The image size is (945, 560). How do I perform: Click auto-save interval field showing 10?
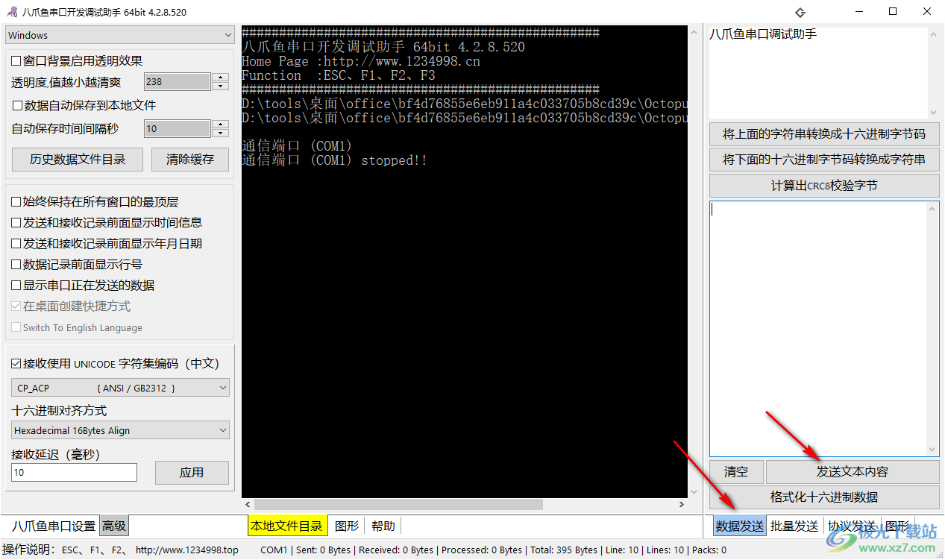[x=178, y=128]
